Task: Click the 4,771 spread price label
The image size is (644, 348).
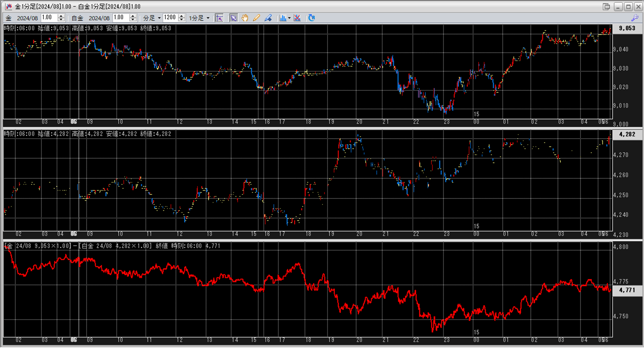Action: pyautogui.click(x=627, y=290)
